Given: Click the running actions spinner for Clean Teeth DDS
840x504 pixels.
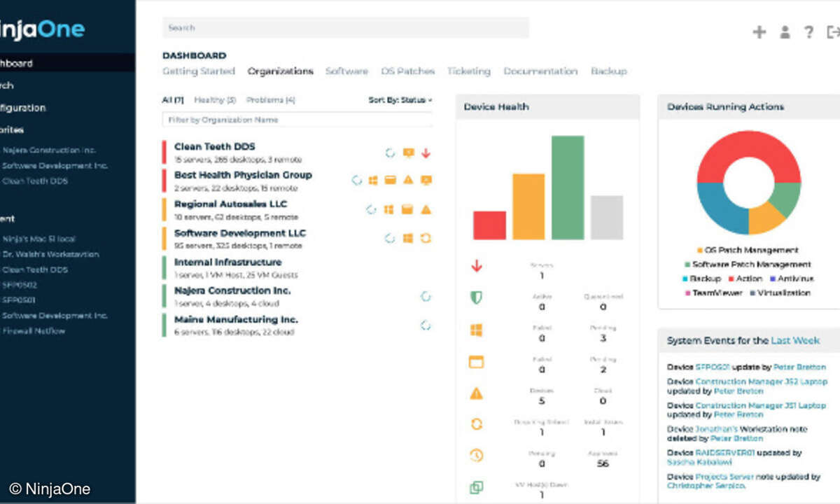Looking at the screenshot, I should 391,153.
